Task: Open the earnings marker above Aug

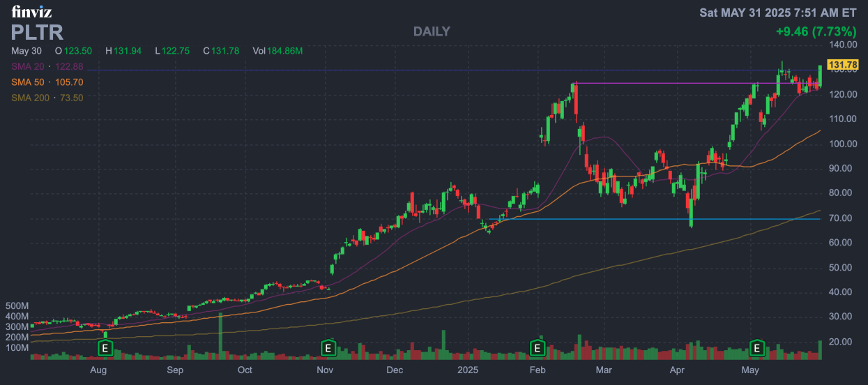Action: (x=105, y=347)
